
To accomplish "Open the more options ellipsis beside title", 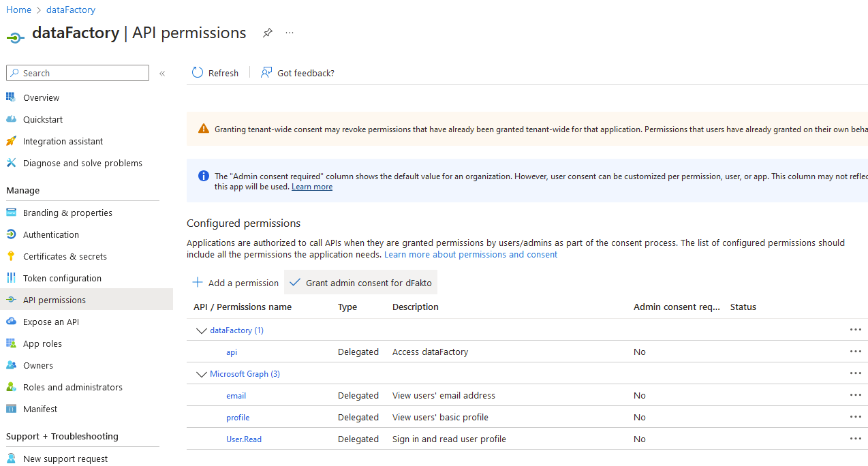I will coord(290,33).
